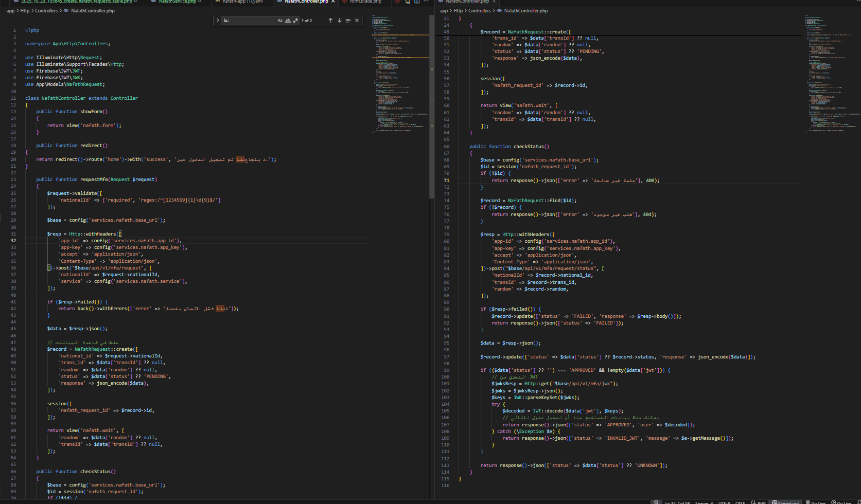Toggle Match Case in find widget
The width and height of the screenshot is (861, 504).
click(280, 21)
